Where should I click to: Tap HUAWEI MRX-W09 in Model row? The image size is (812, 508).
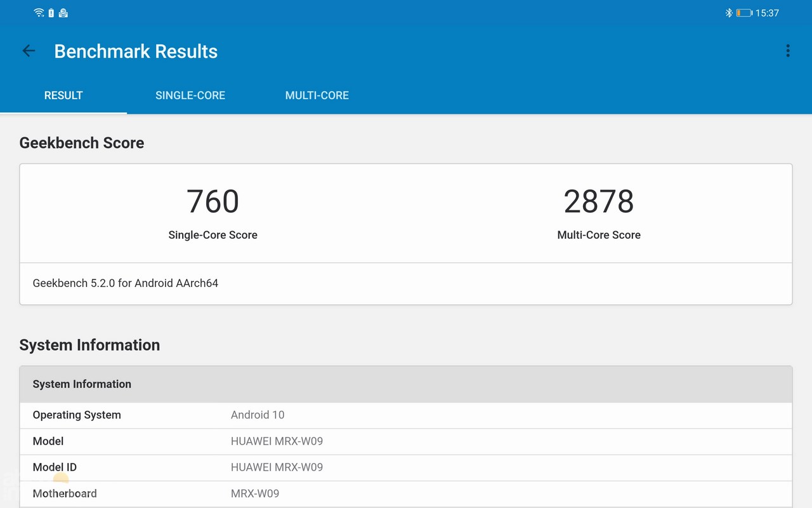(277, 441)
